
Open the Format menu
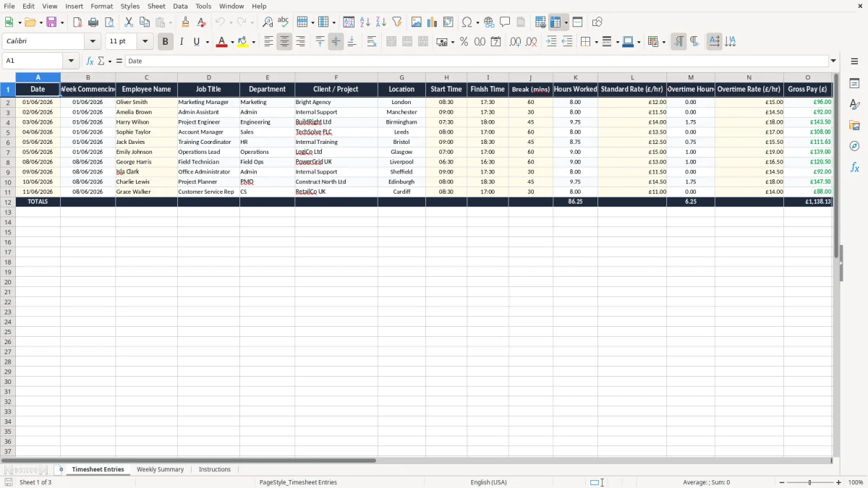(x=102, y=6)
